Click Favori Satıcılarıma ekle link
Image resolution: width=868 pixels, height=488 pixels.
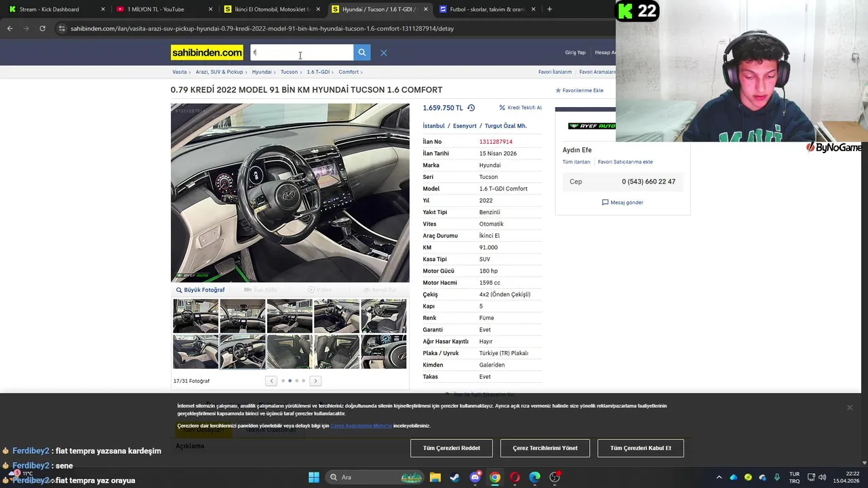[625, 162]
